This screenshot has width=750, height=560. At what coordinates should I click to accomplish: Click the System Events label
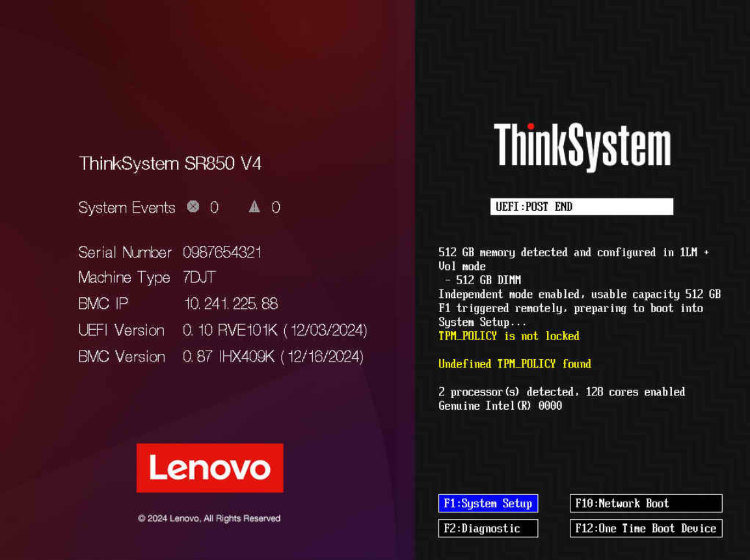[127, 207]
